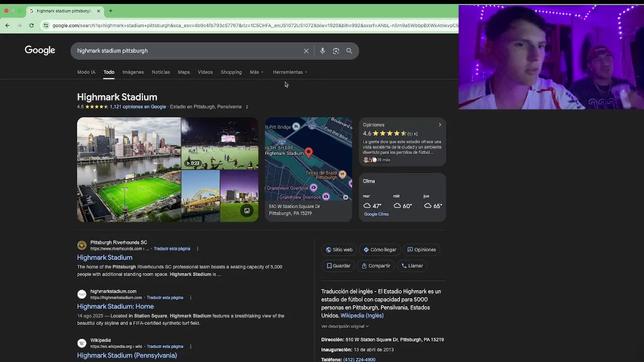The width and height of the screenshot is (644, 362).
Task: Clear the search box with the X icon
Action: pos(306,51)
